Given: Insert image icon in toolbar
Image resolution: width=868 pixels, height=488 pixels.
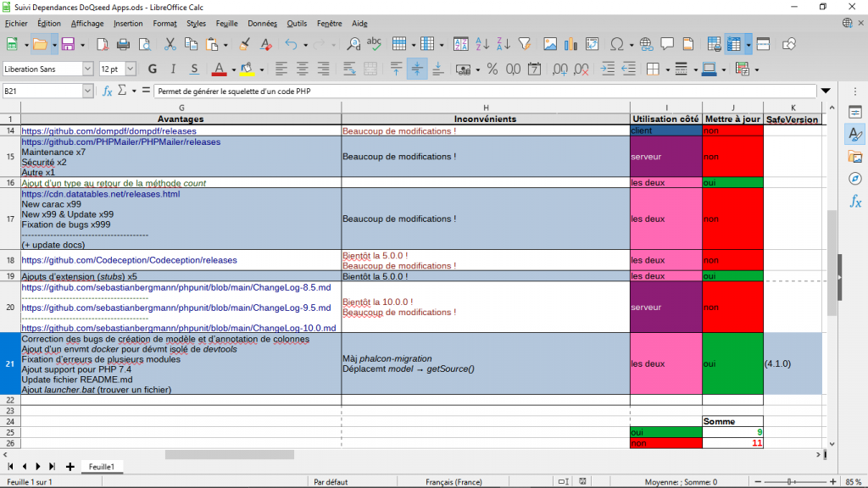Looking at the screenshot, I should (549, 44).
